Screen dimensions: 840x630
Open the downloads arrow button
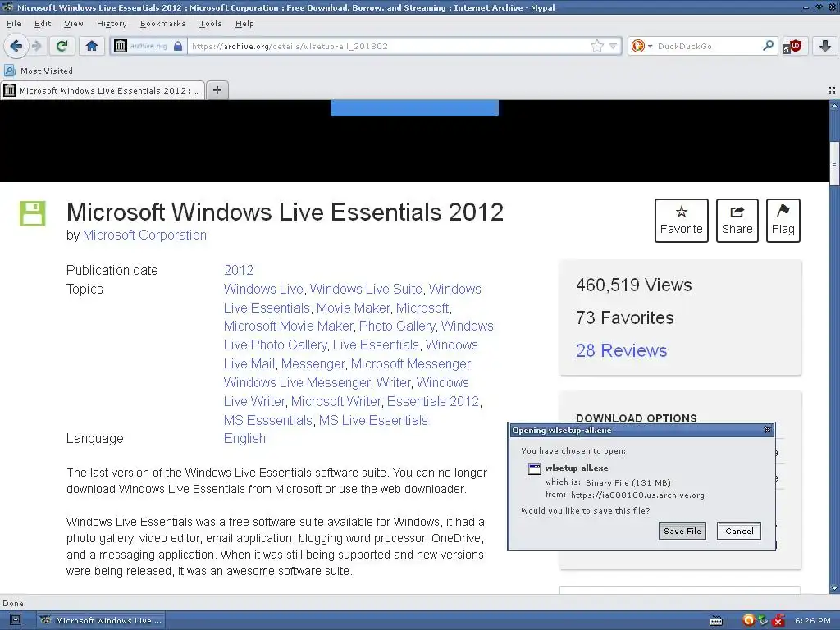[x=825, y=46]
